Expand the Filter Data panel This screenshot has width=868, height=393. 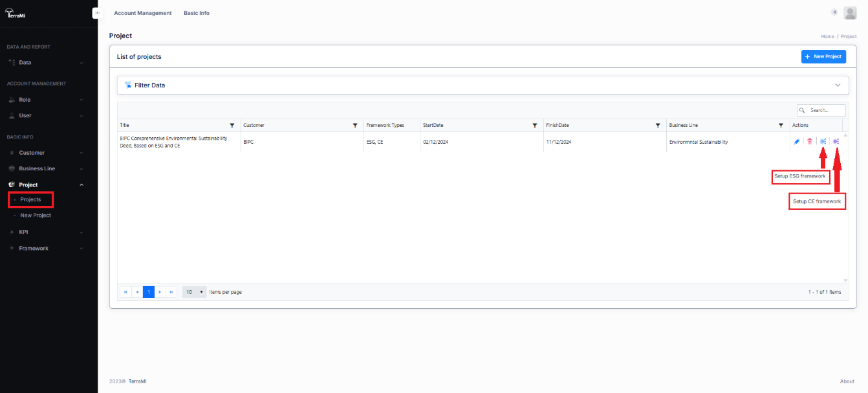click(x=838, y=85)
